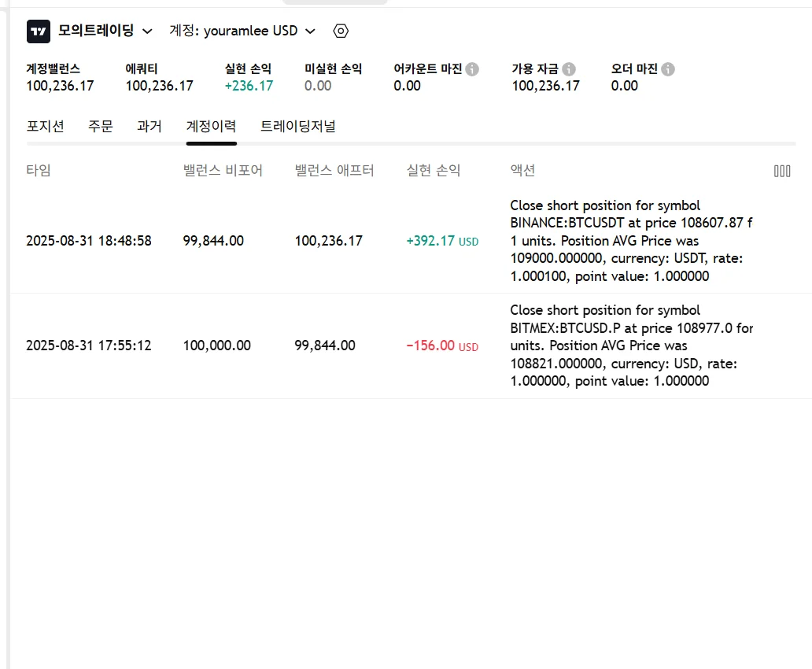Click the 밸런스 애프터 column header
The height and width of the screenshot is (669, 812).
coord(334,170)
